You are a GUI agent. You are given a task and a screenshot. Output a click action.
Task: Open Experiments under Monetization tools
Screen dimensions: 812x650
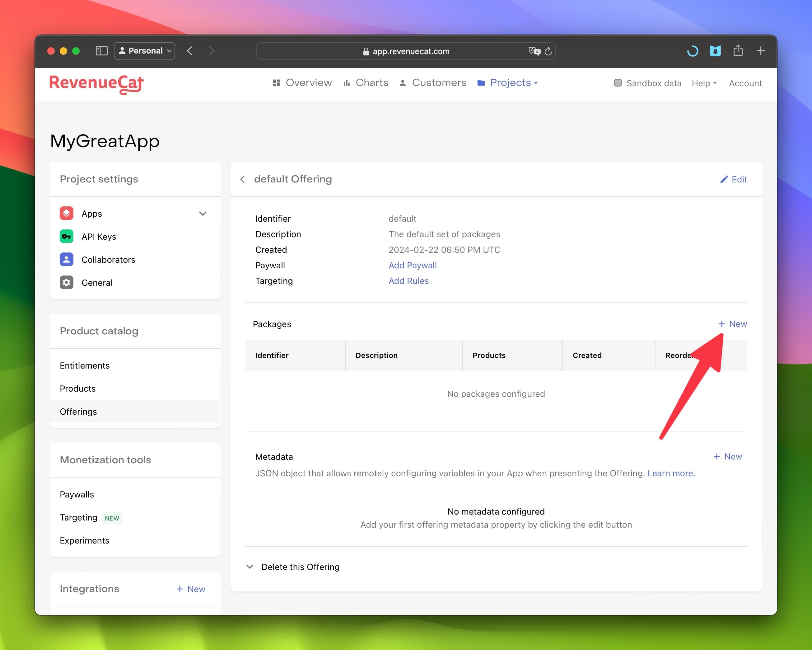pyautogui.click(x=135, y=540)
